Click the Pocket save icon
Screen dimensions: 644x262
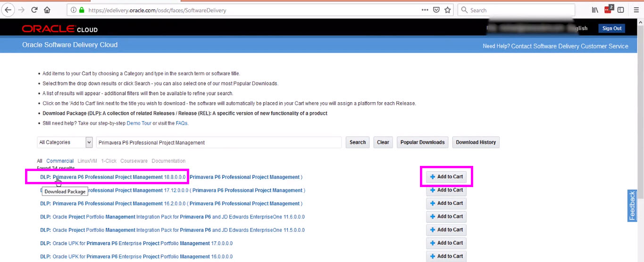[437, 10]
